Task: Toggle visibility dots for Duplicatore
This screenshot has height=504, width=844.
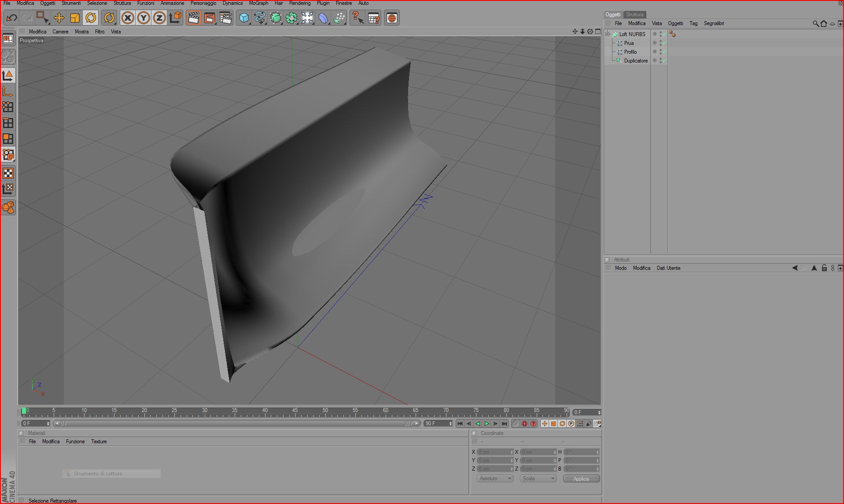Action: 660,61
